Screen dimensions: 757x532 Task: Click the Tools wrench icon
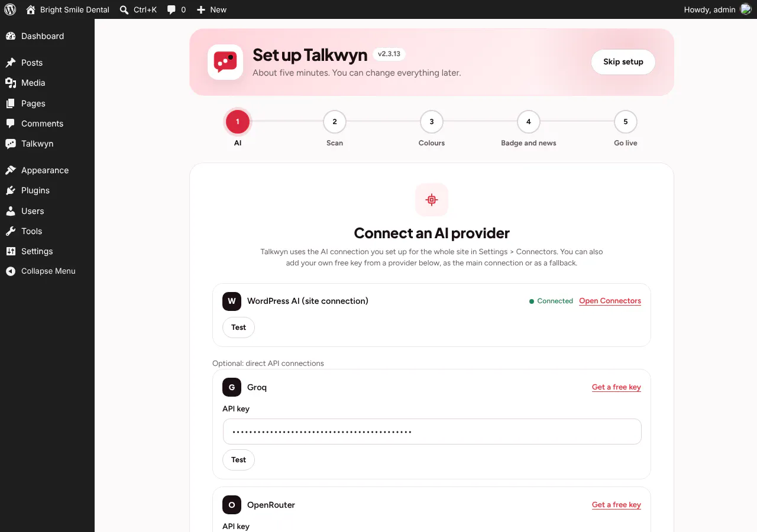[x=11, y=231]
